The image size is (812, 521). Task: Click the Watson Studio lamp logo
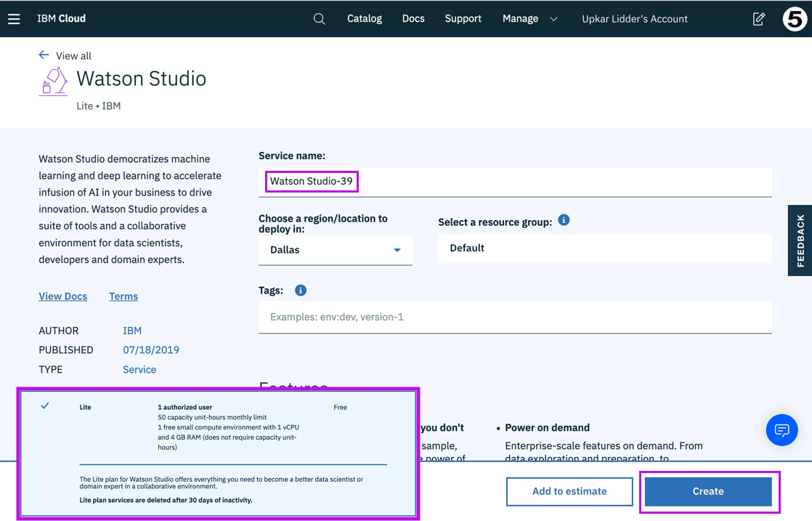(53, 81)
